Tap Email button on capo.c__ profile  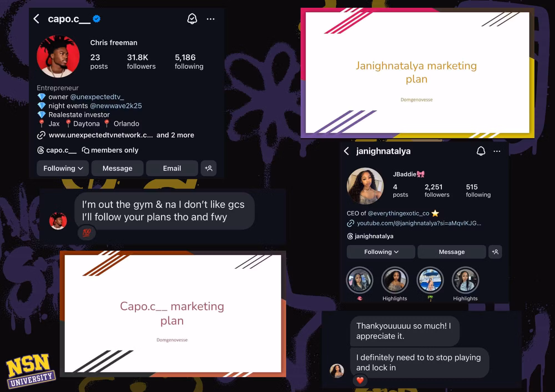(172, 168)
